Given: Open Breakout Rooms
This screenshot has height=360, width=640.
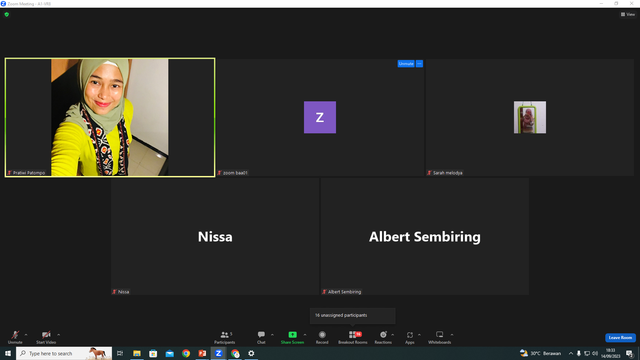Looking at the screenshot, I should (x=353, y=337).
